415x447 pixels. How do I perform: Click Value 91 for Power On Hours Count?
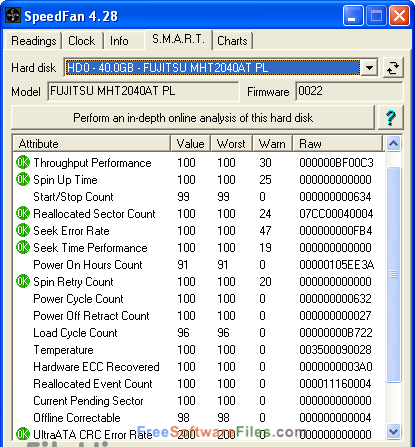[183, 264]
